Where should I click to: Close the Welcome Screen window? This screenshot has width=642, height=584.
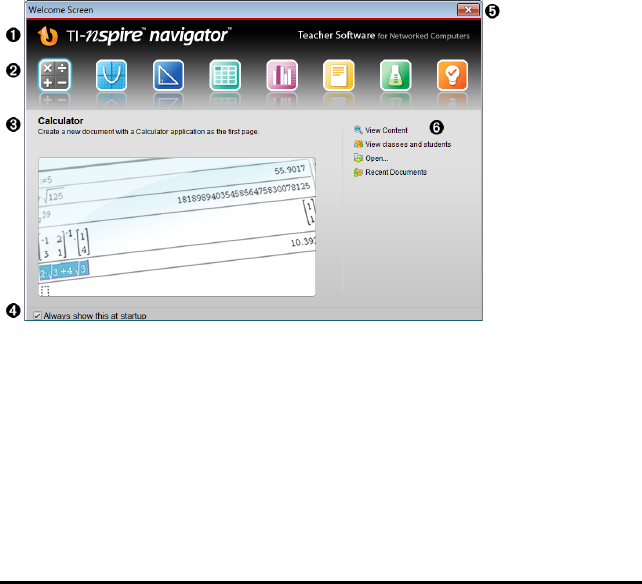[468, 10]
